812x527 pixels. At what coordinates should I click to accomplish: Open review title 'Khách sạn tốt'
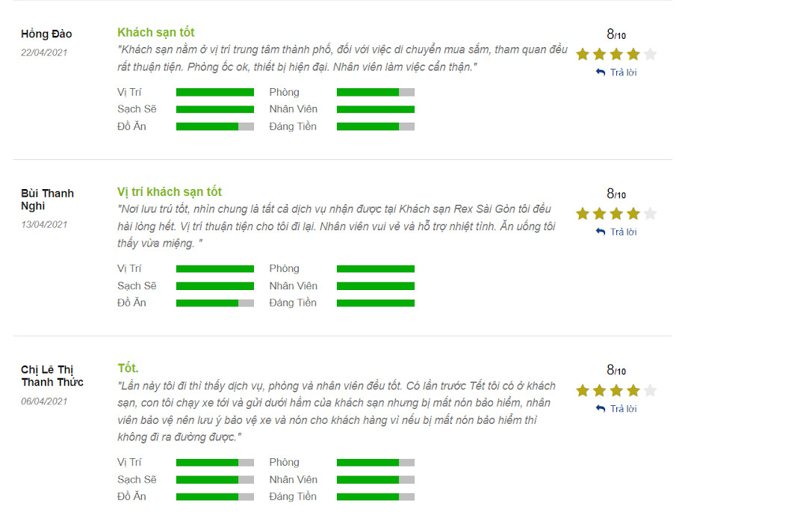click(156, 32)
